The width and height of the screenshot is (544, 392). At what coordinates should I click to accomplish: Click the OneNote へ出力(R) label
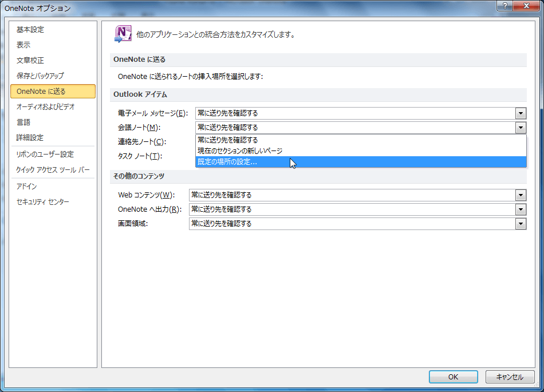pos(149,209)
